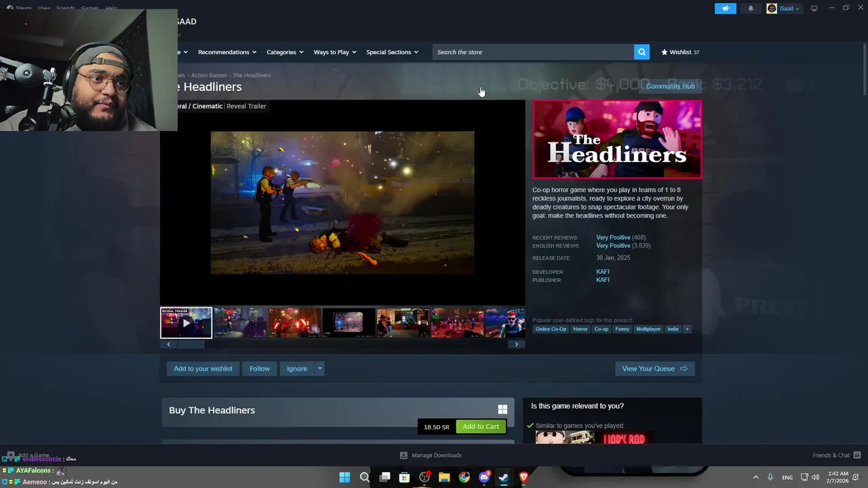868x488 pixels.
Task: Open publisher KAFI link
Action: 603,280
